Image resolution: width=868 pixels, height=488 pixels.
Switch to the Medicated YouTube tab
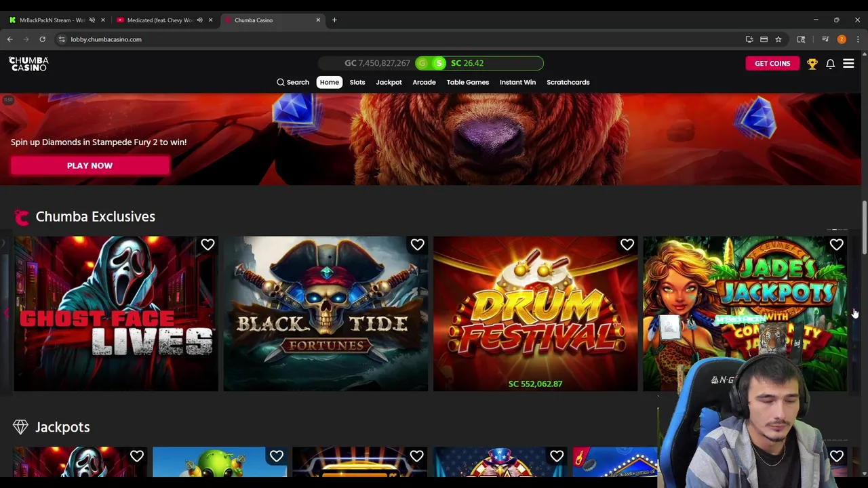point(160,20)
